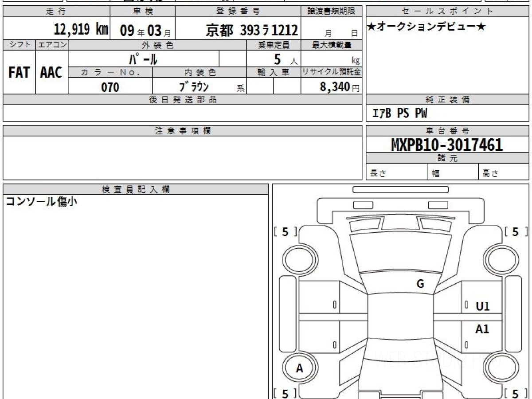Click the mileage value 12,919 km
Viewport: 532px width, 399px height.
(81, 30)
